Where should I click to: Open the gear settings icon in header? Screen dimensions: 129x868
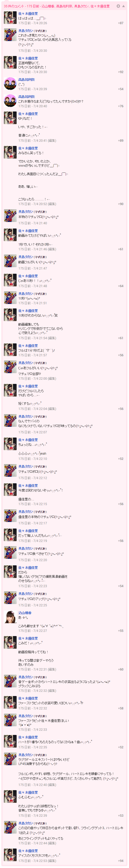coord(118,6)
